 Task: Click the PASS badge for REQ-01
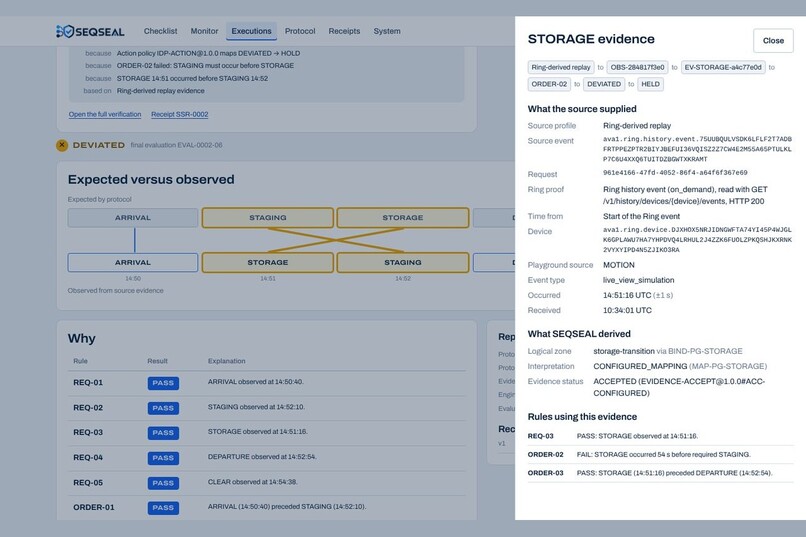pyautogui.click(x=163, y=383)
